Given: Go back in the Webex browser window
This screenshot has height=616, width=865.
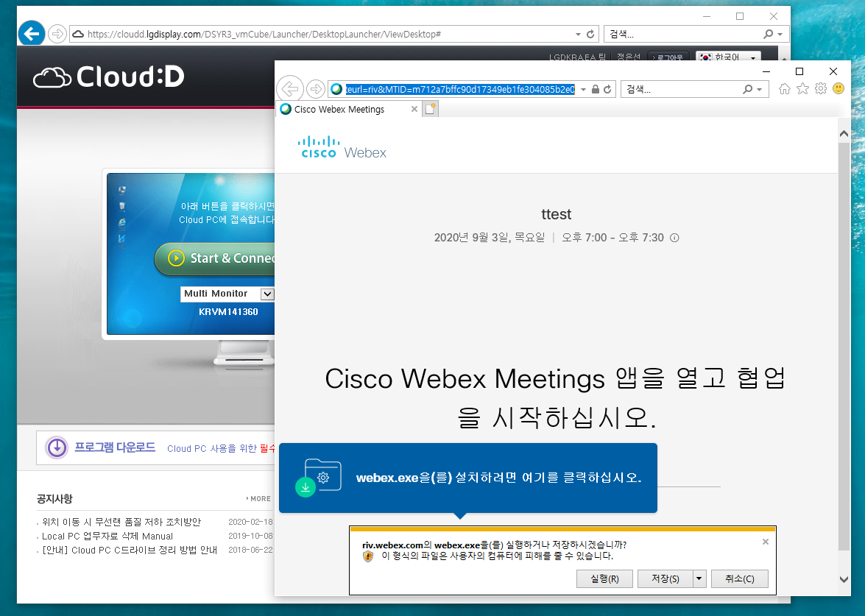Looking at the screenshot, I should (x=290, y=89).
